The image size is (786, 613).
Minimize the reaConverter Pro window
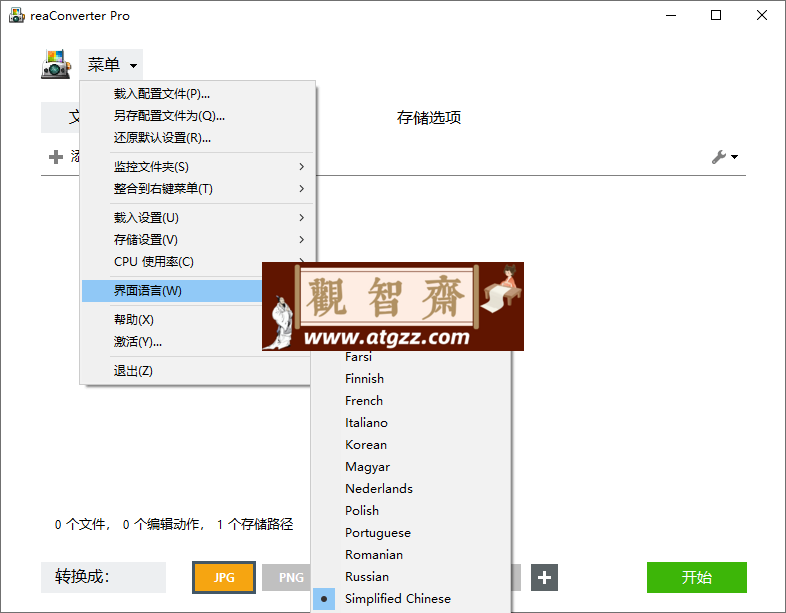pos(671,16)
